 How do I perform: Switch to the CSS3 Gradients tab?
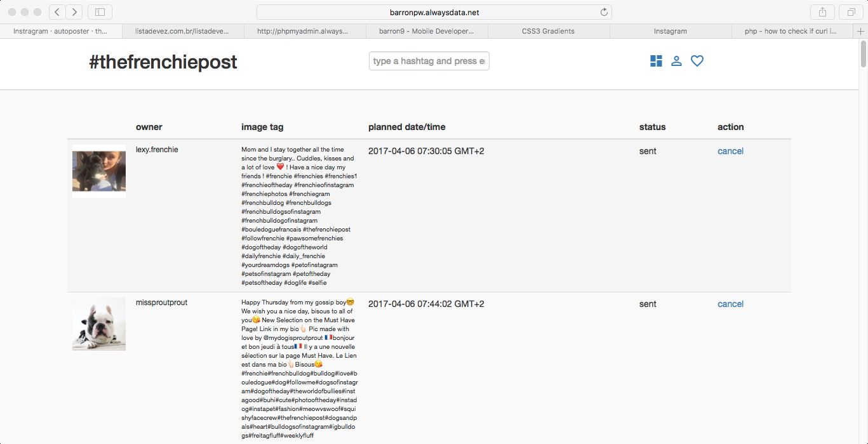click(x=548, y=31)
